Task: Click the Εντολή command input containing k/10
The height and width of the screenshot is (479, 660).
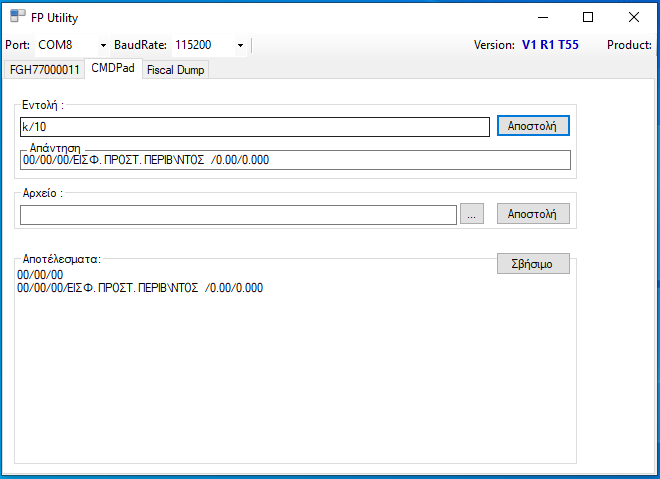Action: point(254,127)
